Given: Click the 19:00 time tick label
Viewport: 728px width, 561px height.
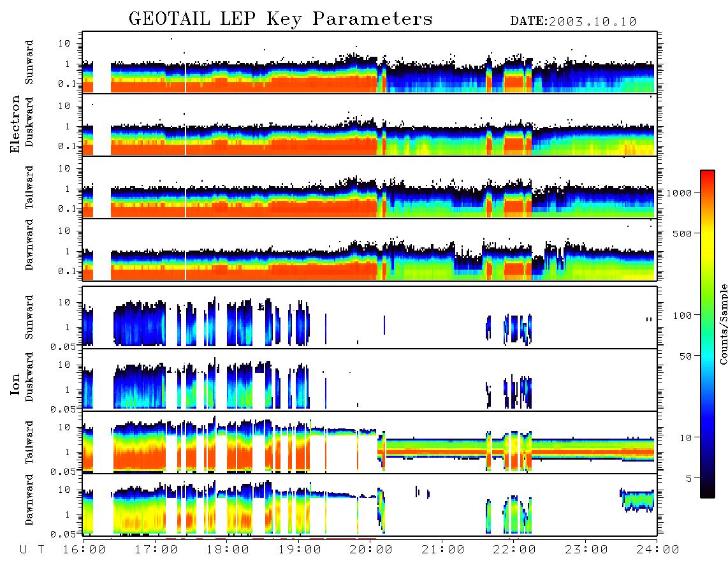Looking at the screenshot, I should pyautogui.click(x=300, y=550).
